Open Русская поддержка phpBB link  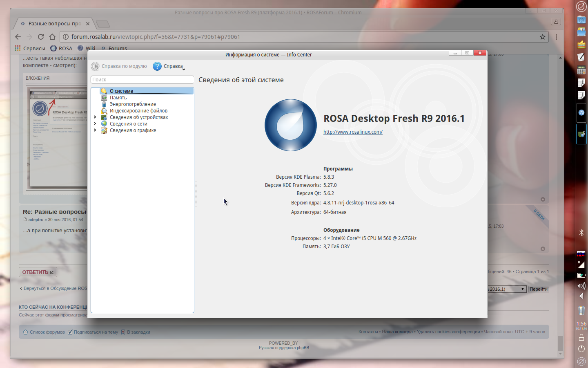tap(284, 348)
